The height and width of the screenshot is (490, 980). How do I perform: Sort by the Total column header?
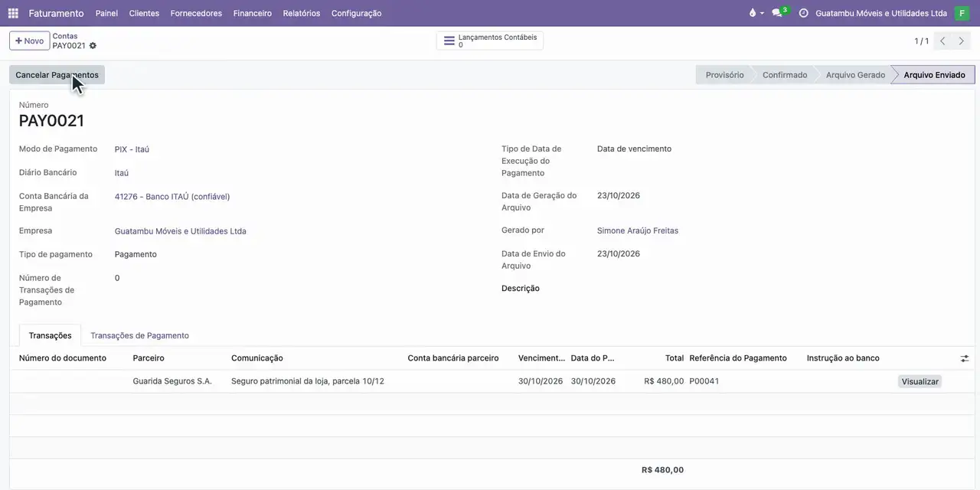[x=674, y=358]
